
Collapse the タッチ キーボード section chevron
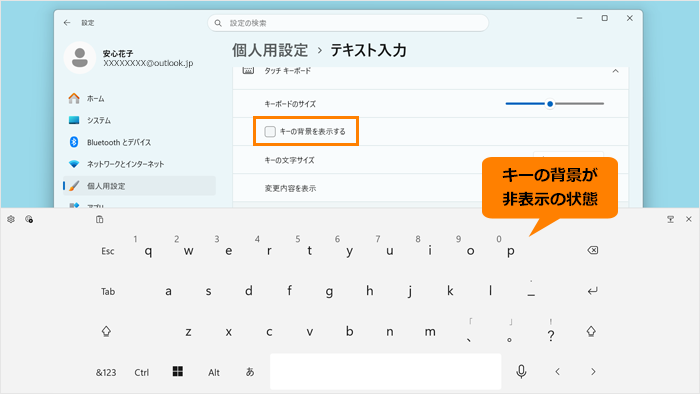point(615,71)
